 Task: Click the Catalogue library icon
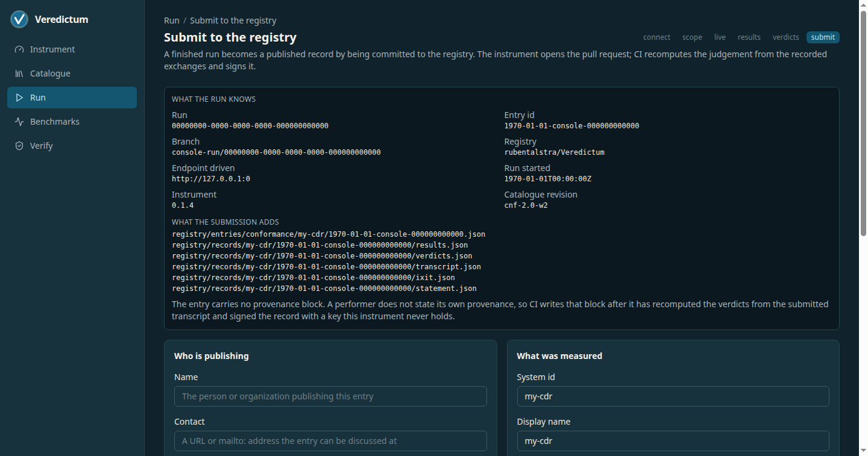pos(19,73)
